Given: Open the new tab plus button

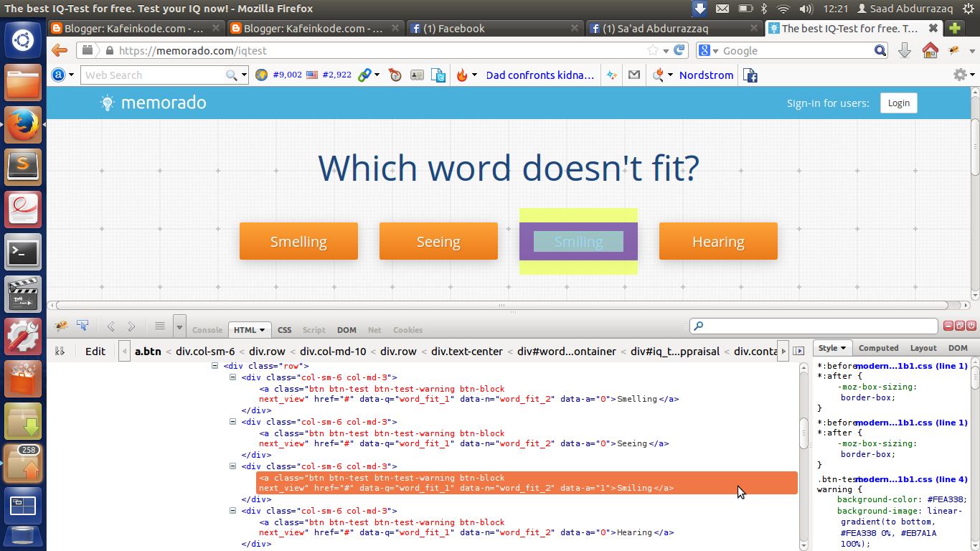Looking at the screenshot, I should coord(954,29).
